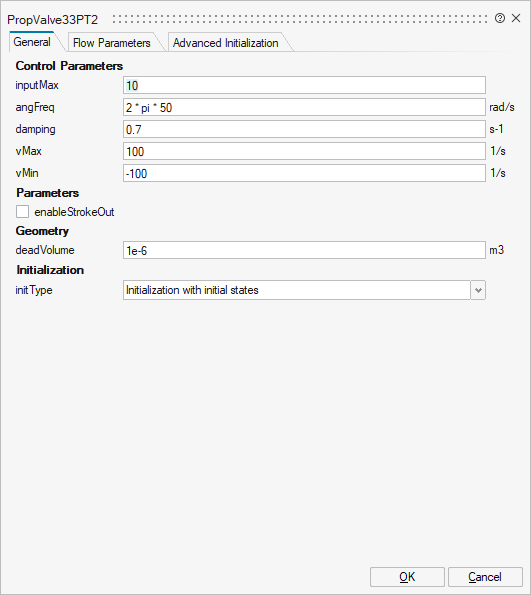Click into the damping field
531x595 pixels.
(x=304, y=129)
